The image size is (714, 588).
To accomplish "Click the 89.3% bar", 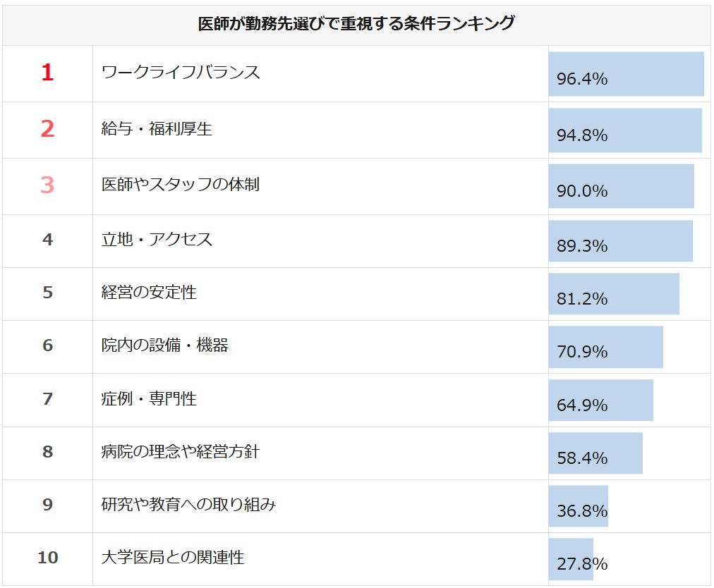I will pos(620,241).
